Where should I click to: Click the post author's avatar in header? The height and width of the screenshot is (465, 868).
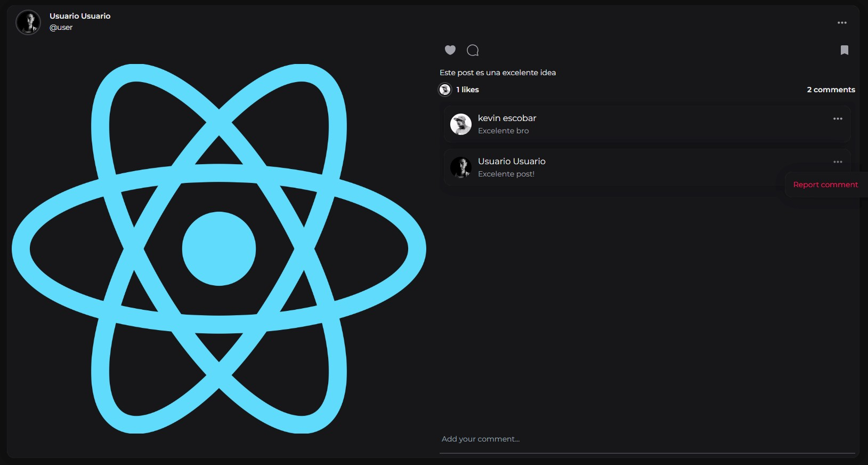coord(28,22)
